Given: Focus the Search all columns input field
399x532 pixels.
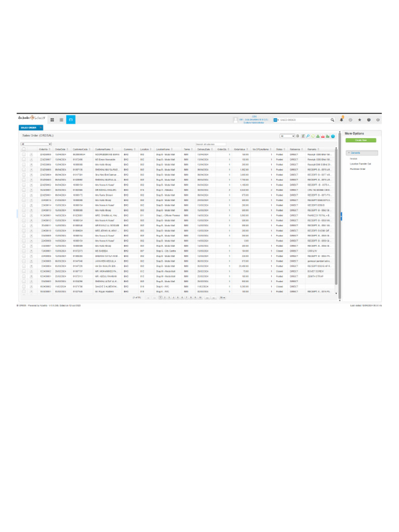Looking at the screenshot, I should click(211, 144).
